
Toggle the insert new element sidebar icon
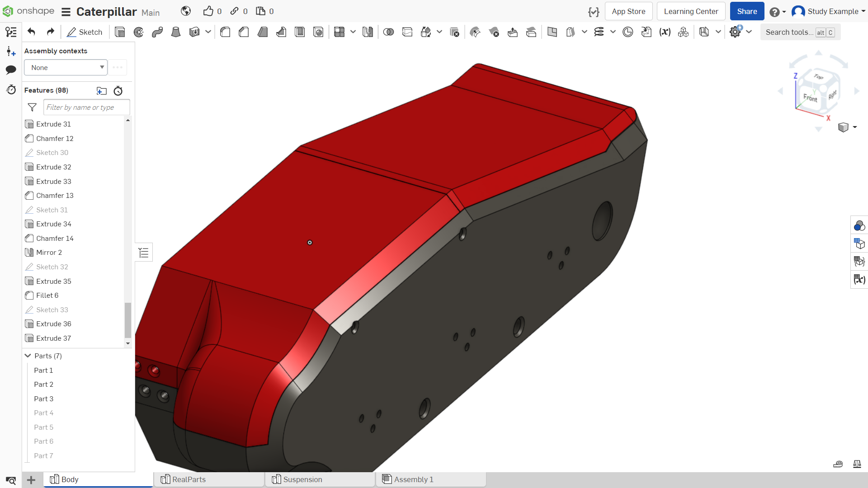pyautogui.click(x=11, y=51)
